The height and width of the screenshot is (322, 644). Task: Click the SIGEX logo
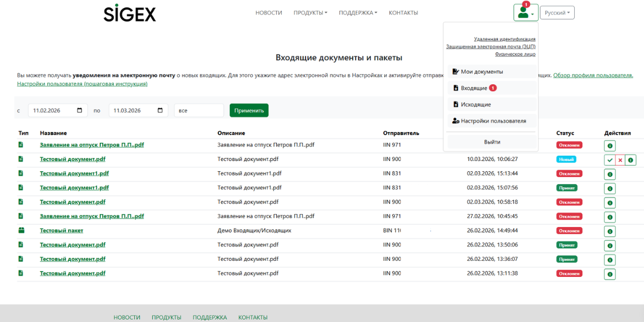tap(130, 13)
